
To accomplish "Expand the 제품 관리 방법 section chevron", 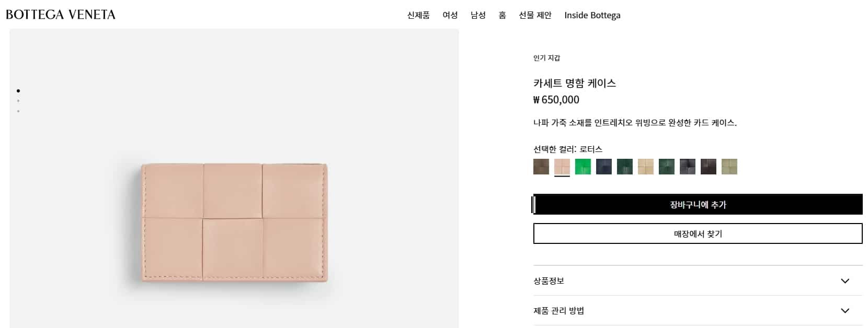I will (x=845, y=311).
